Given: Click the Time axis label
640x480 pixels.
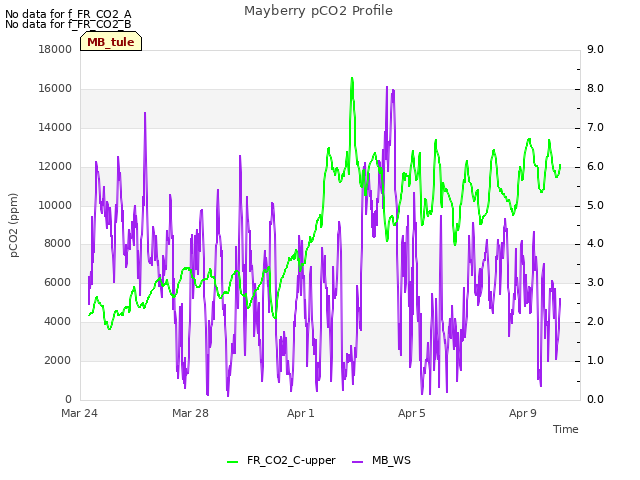Looking at the screenshot, I should click(565, 429).
